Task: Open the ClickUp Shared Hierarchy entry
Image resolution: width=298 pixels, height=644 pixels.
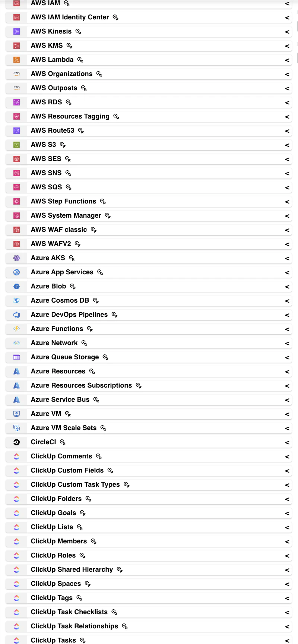Action: [149, 569]
